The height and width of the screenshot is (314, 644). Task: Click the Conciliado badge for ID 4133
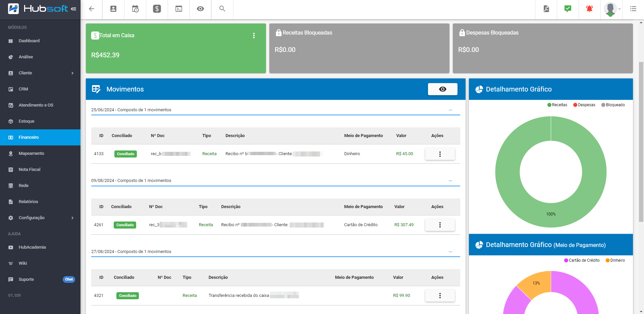125,154
